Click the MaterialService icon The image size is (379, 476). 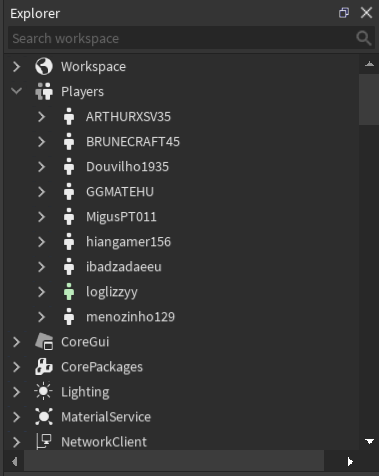coord(44,417)
